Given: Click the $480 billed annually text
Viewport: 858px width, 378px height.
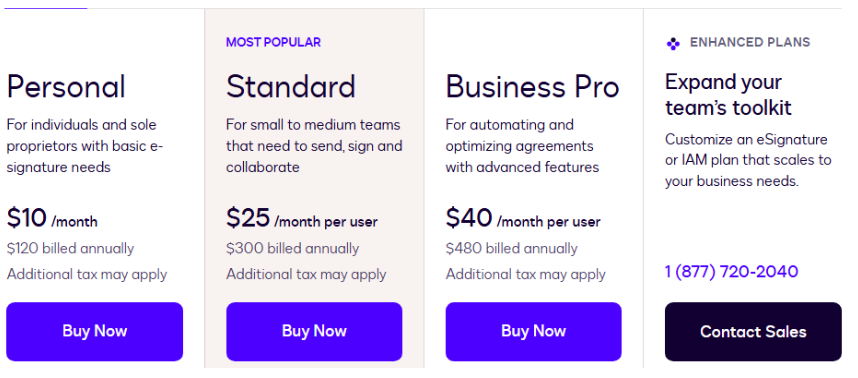Looking at the screenshot, I should tap(511, 248).
